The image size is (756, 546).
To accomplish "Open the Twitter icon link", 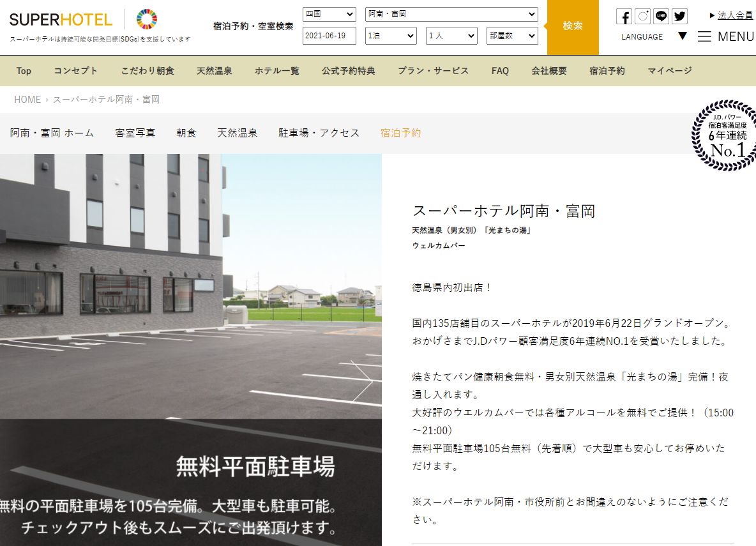I will (679, 17).
